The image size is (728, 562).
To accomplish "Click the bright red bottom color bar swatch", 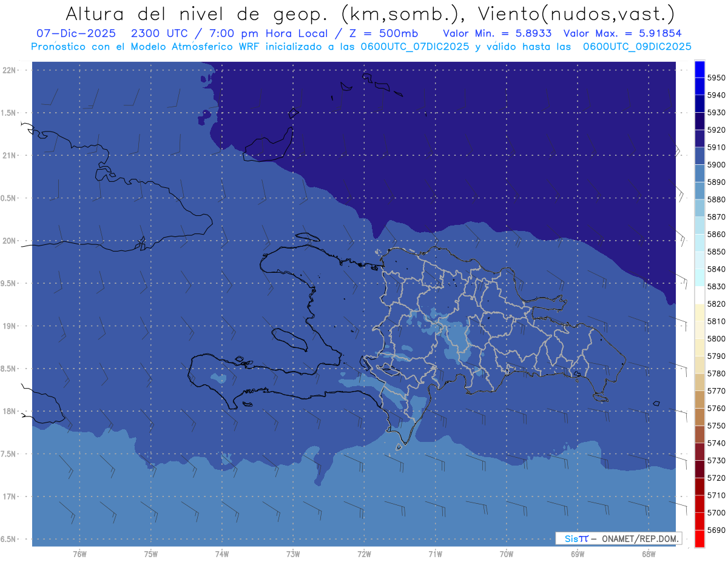I will [699, 538].
